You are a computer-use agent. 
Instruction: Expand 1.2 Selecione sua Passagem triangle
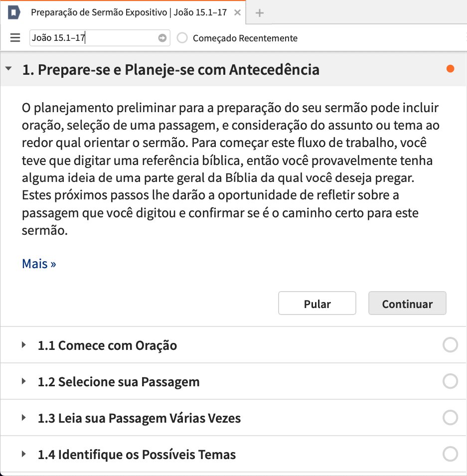(x=24, y=381)
